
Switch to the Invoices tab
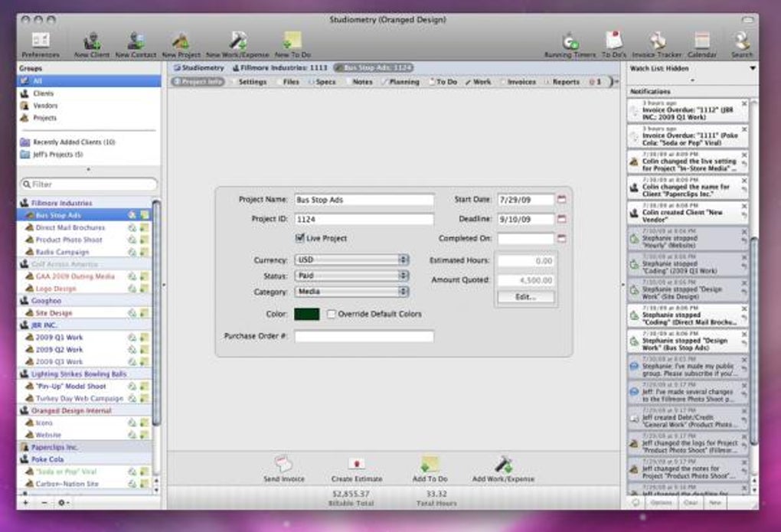click(x=520, y=80)
